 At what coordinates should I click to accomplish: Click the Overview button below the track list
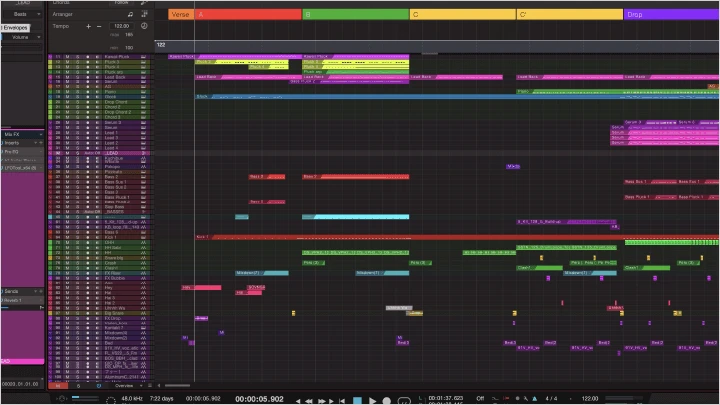point(124,386)
